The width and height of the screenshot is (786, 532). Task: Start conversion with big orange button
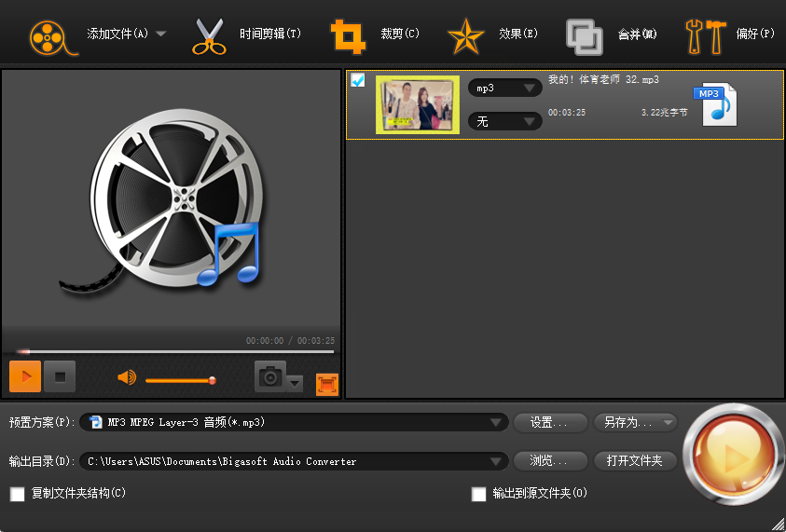[734, 455]
